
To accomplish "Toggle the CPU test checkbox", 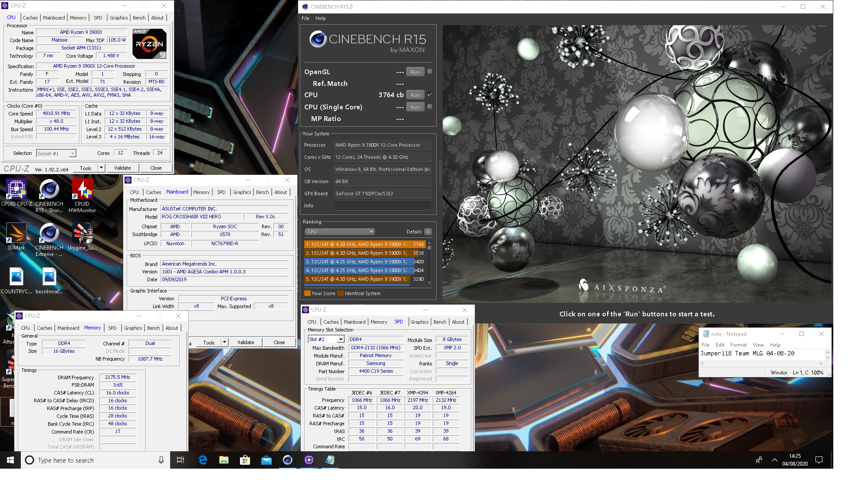I will pyautogui.click(x=430, y=95).
